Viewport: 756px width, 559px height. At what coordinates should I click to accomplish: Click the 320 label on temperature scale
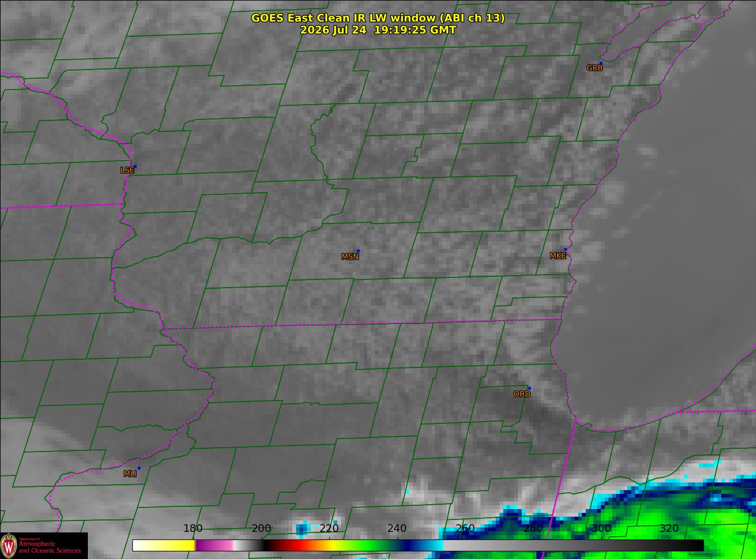pyautogui.click(x=669, y=529)
